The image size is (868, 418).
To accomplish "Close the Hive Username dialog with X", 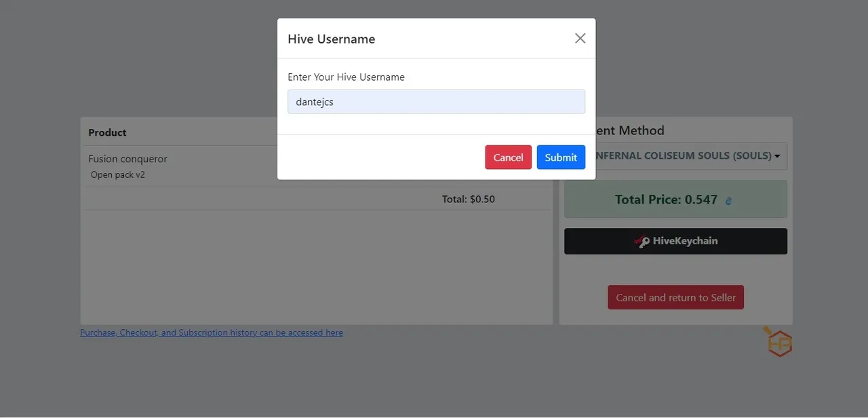I will [x=580, y=39].
